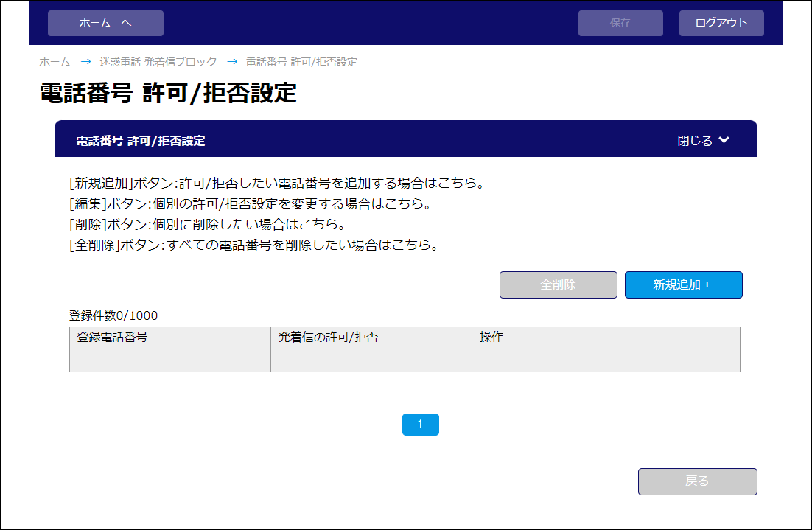Click the first breadcrumb arrow after ホーム

click(x=85, y=62)
